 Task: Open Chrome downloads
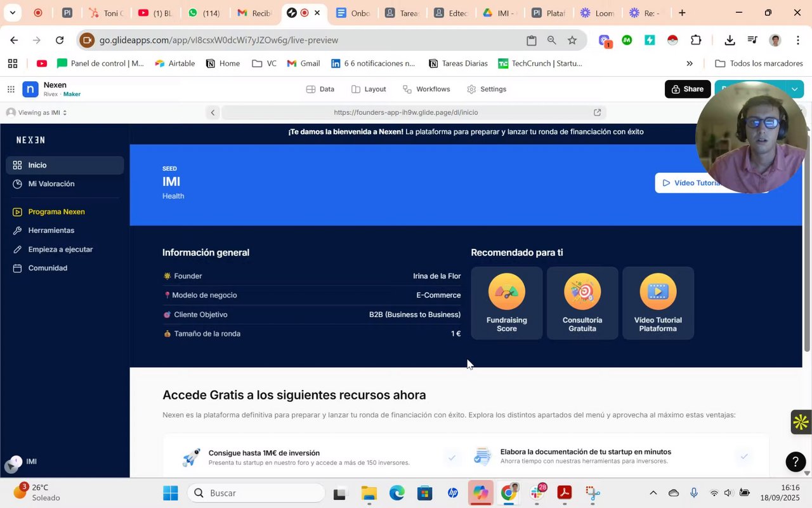pos(730,40)
